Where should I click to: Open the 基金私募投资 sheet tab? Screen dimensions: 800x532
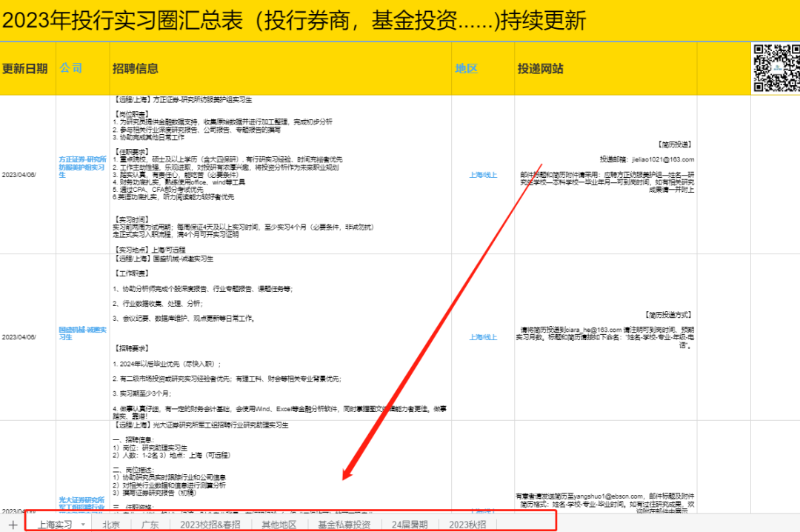pos(344,525)
